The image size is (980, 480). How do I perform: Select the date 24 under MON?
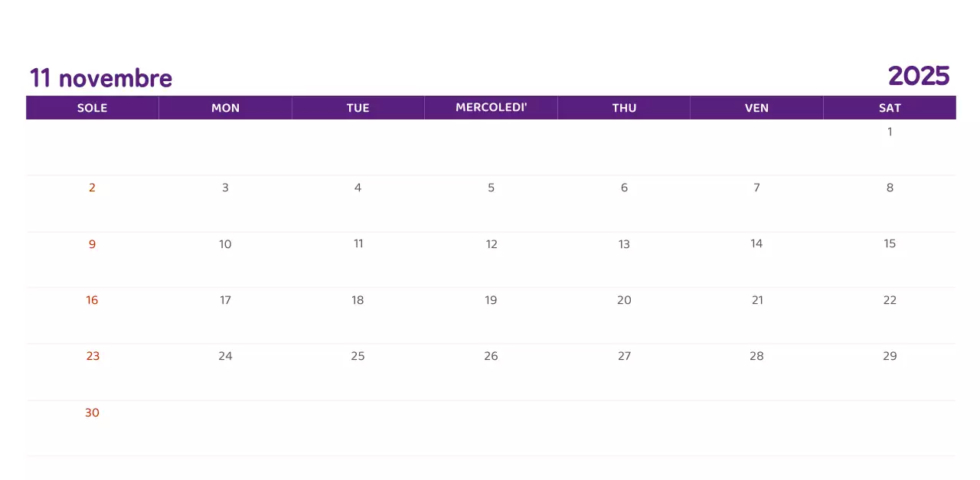[225, 356]
